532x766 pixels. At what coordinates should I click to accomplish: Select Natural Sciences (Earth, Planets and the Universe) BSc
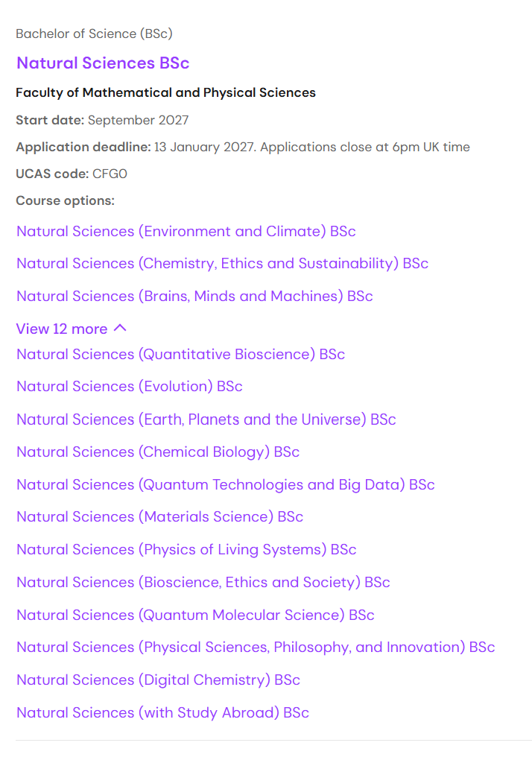(206, 419)
